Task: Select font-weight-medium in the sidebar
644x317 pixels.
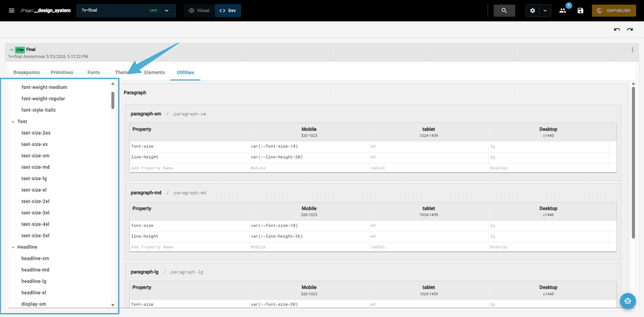Action: [44, 87]
